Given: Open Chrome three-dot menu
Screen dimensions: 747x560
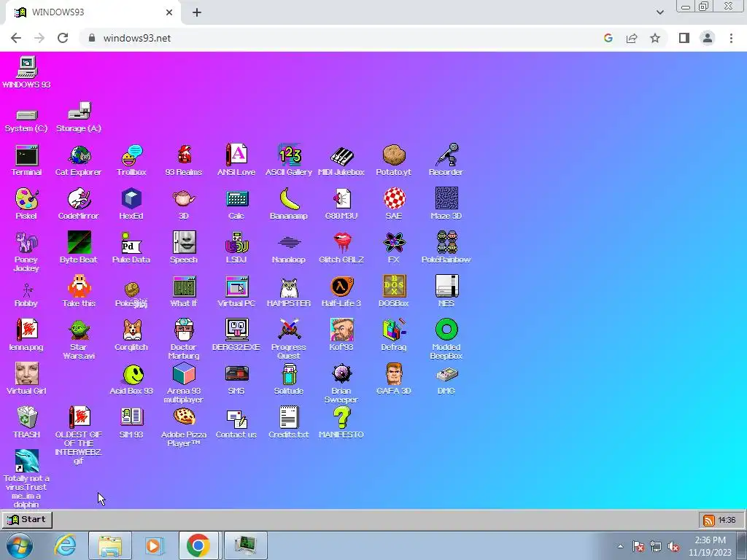Looking at the screenshot, I should pos(731,38).
